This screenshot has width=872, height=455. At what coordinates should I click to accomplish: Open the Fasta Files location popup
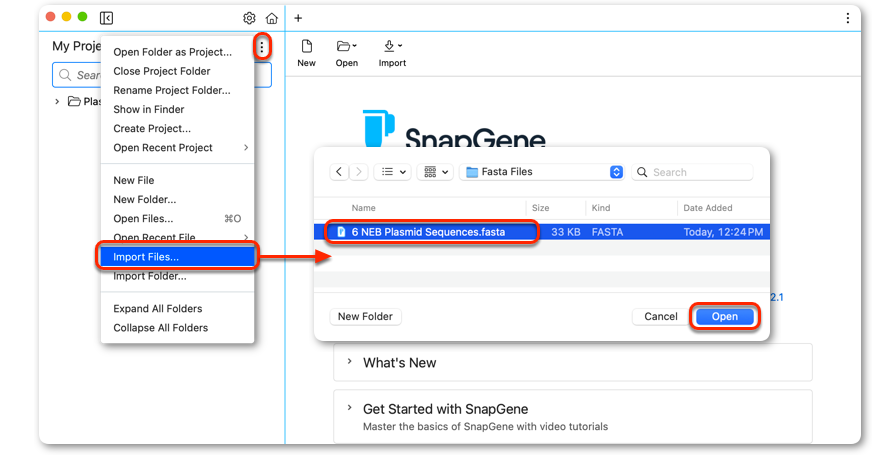pos(542,172)
